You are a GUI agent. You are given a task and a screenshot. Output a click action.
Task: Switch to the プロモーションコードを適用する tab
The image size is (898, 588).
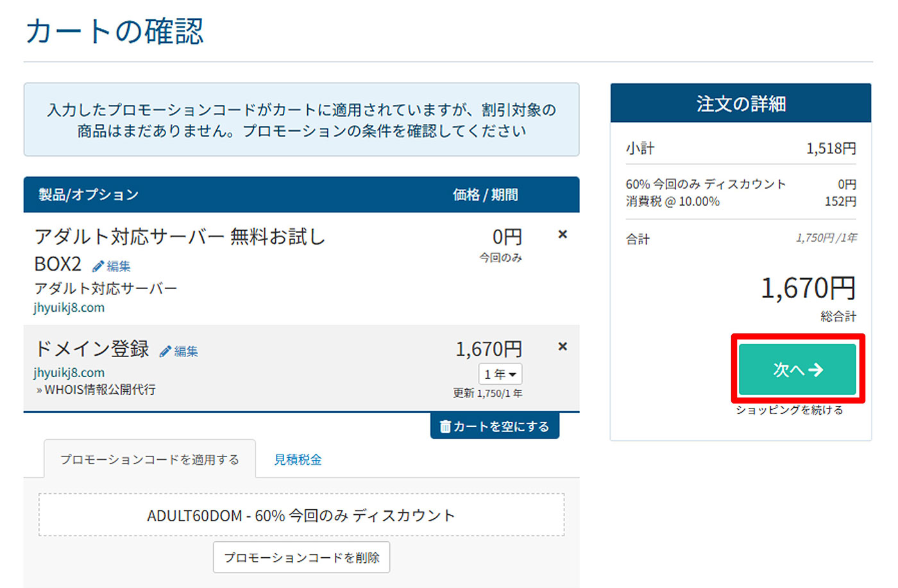[x=149, y=459]
